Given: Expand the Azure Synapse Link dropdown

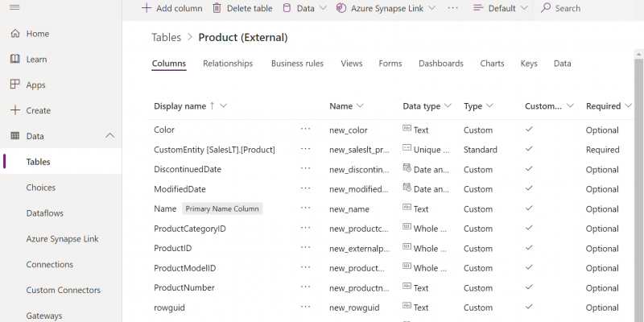Looking at the screenshot, I should pyautogui.click(x=431, y=8).
